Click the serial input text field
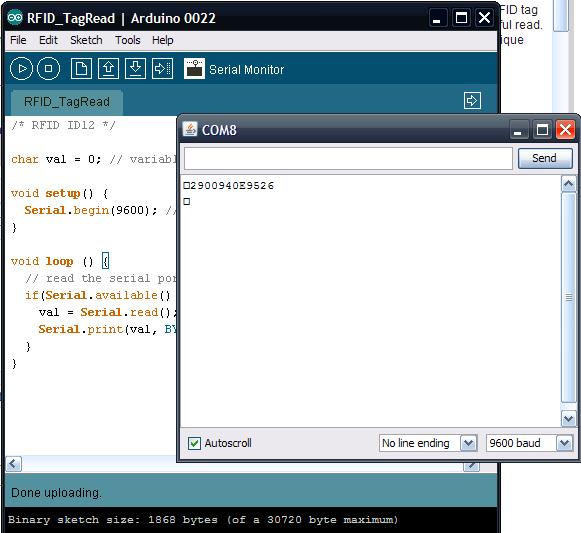Screen dimensions: 581x533 pyautogui.click(x=348, y=158)
